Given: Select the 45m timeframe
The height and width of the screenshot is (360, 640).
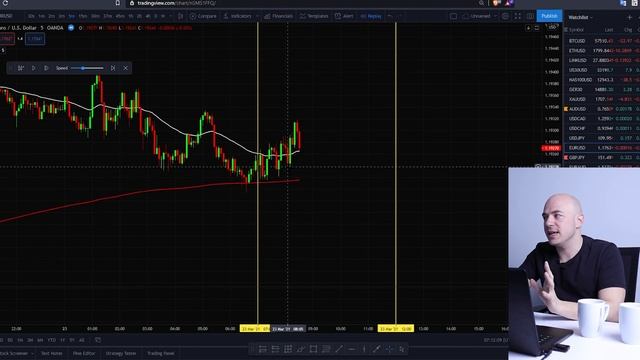Looking at the screenshot, I should (x=120, y=16).
